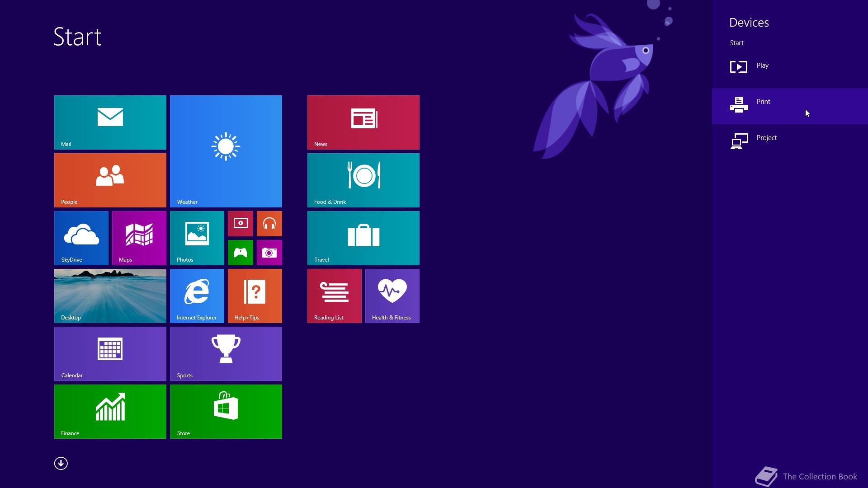The image size is (868, 488).
Task: Click the printer icon in the Devices panel
Action: click(739, 105)
